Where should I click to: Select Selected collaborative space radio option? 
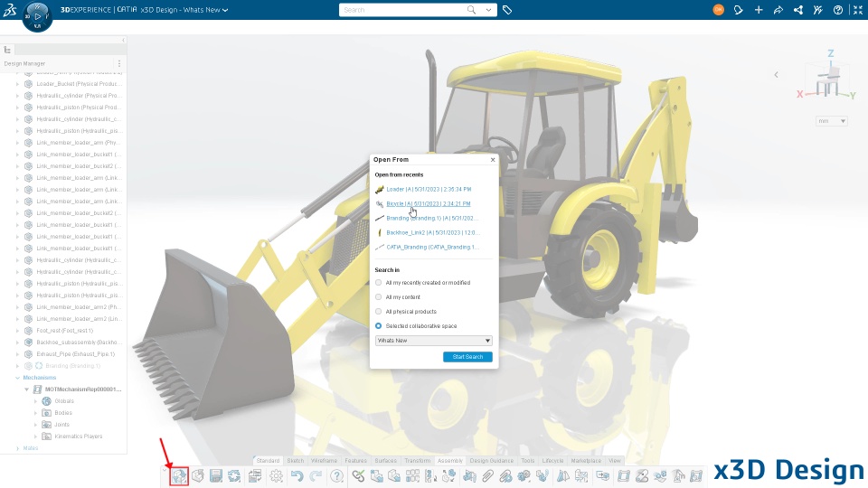(379, 326)
